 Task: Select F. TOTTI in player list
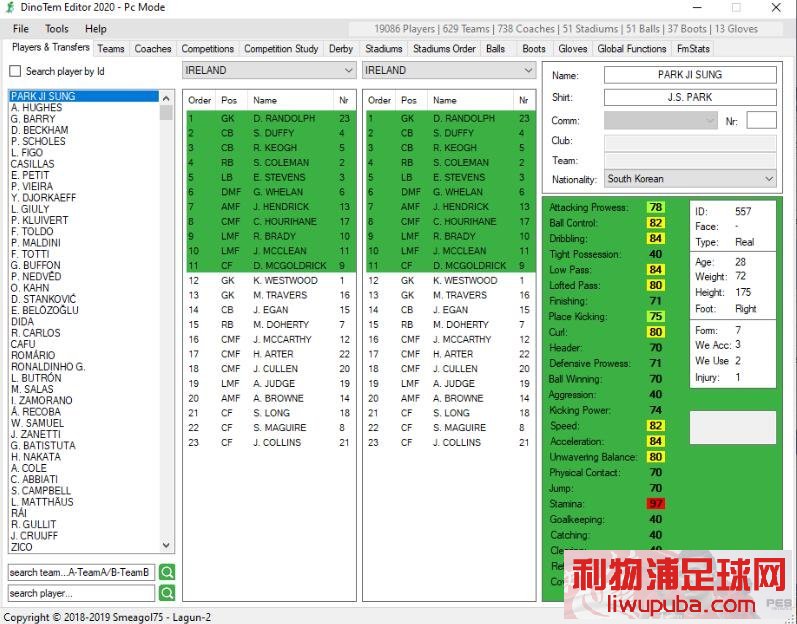coord(30,254)
